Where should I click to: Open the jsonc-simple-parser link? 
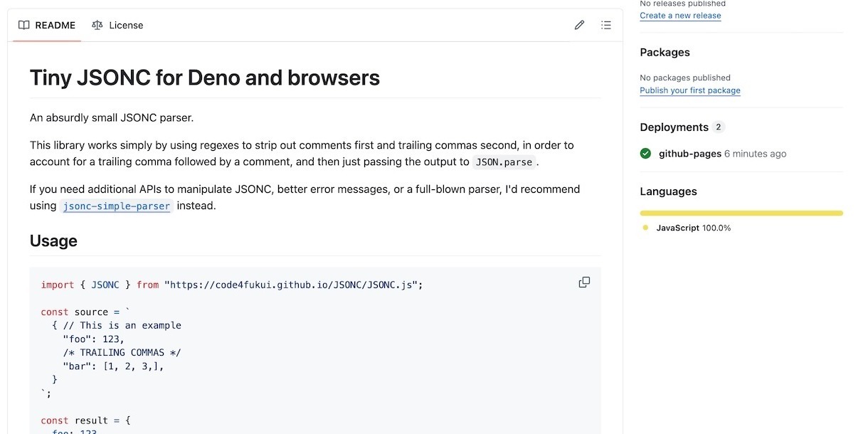click(117, 206)
